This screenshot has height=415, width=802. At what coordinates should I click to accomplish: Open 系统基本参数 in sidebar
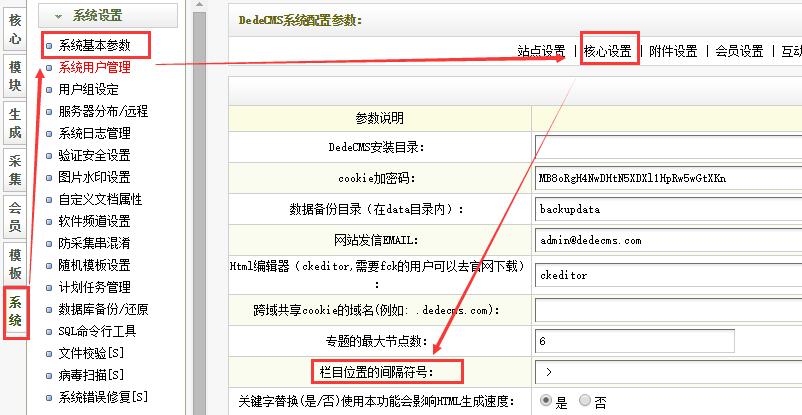click(x=95, y=46)
